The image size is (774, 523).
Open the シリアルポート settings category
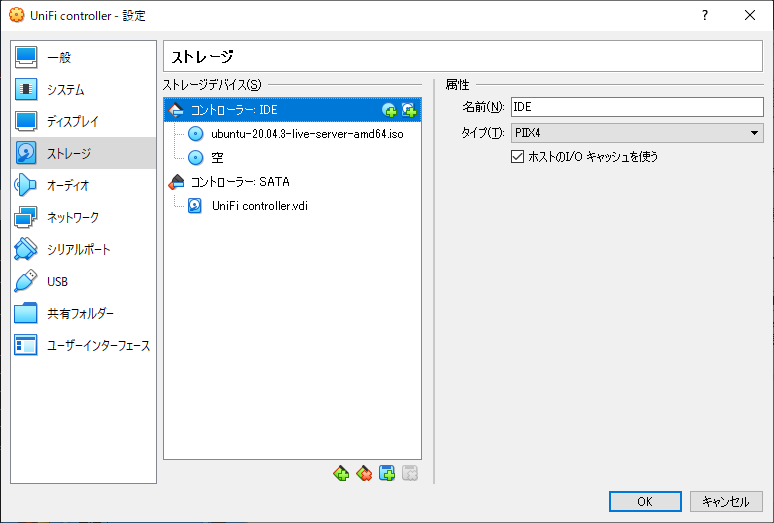(x=83, y=249)
